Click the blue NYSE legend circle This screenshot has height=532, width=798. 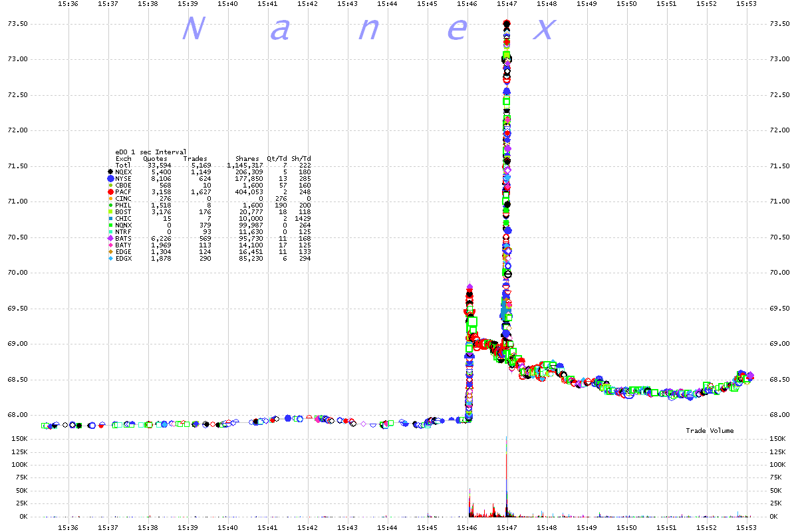pyautogui.click(x=110, y=178)
